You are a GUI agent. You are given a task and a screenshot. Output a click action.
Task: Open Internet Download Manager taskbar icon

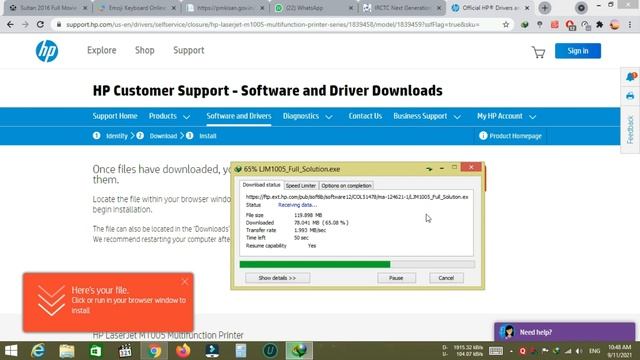pyautogui.click(x=300, y=351)
